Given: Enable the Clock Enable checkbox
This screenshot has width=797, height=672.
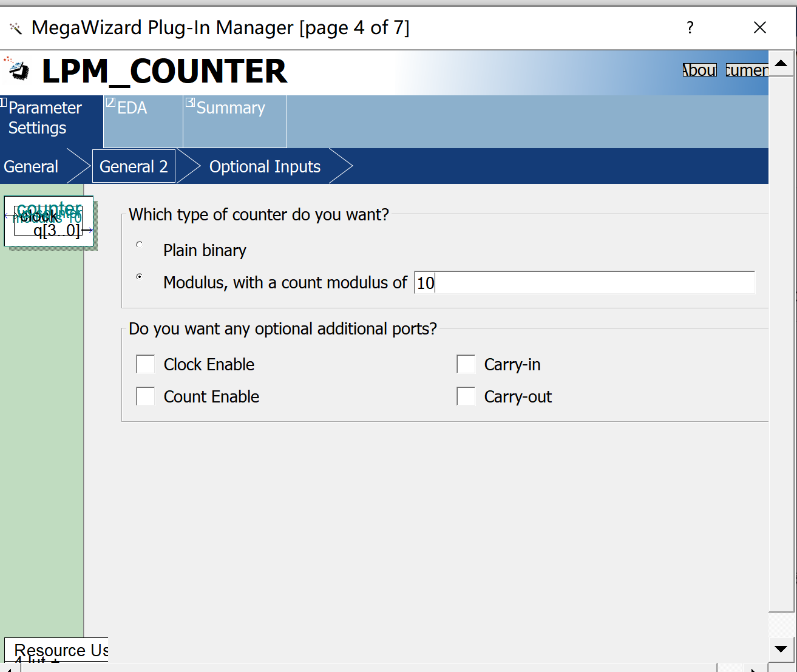Looking at the screenshot, I should [146, 364].
